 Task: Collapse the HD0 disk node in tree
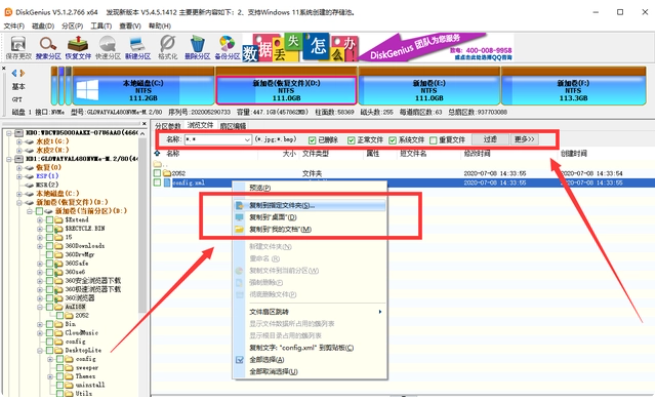[x=9, y=133]
